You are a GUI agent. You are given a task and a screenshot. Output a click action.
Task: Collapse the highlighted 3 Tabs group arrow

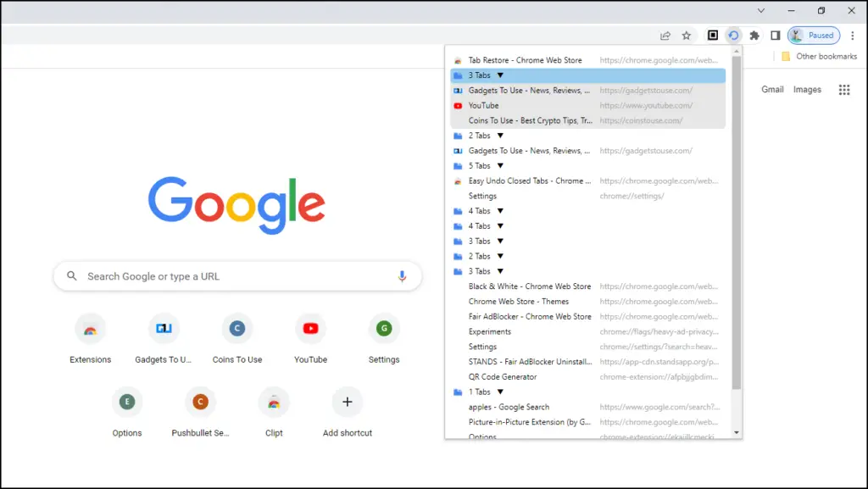click(x=500, y=75)
